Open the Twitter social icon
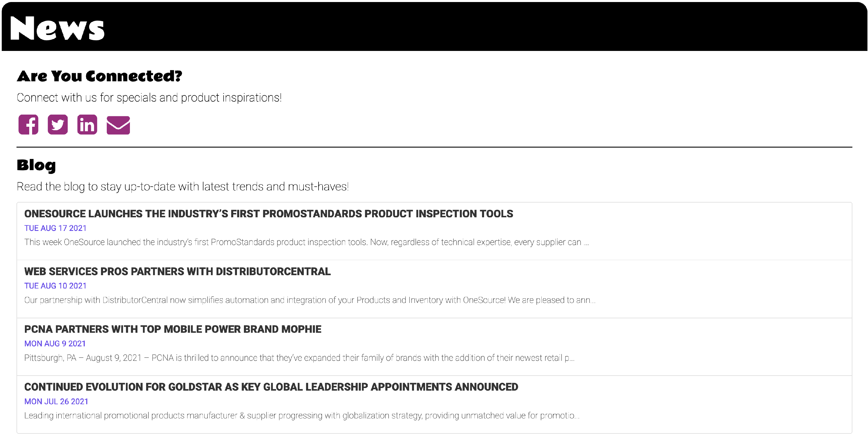 58,125
